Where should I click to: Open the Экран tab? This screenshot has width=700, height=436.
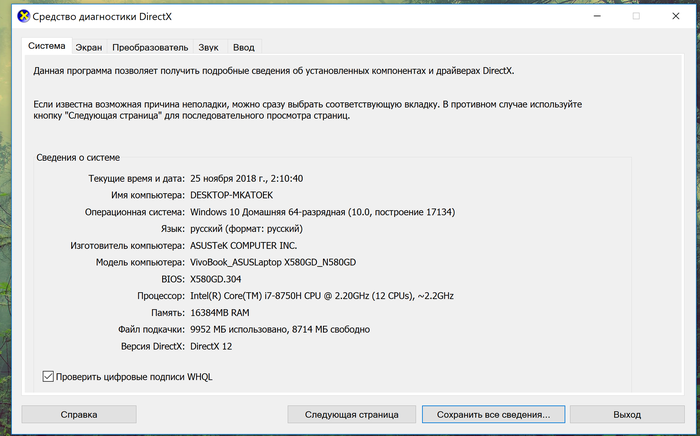[89, 47]
